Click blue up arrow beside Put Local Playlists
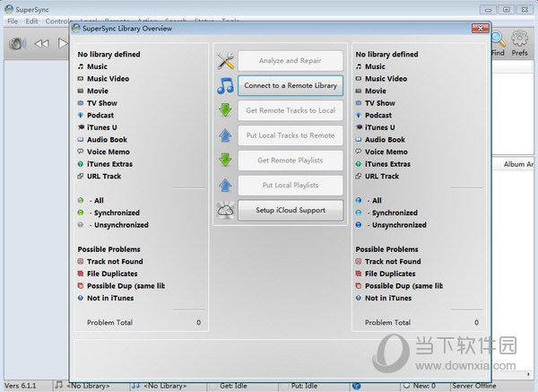538x392 pixels. 225,185
